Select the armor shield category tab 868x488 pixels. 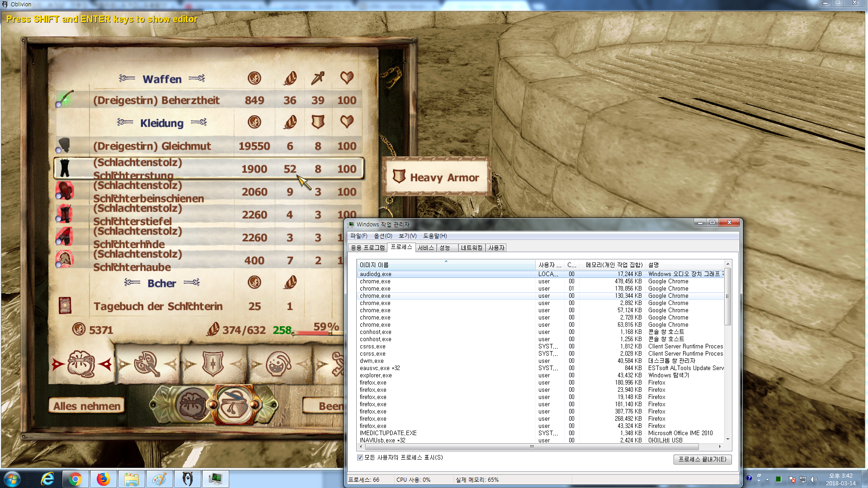click(213, 364)
